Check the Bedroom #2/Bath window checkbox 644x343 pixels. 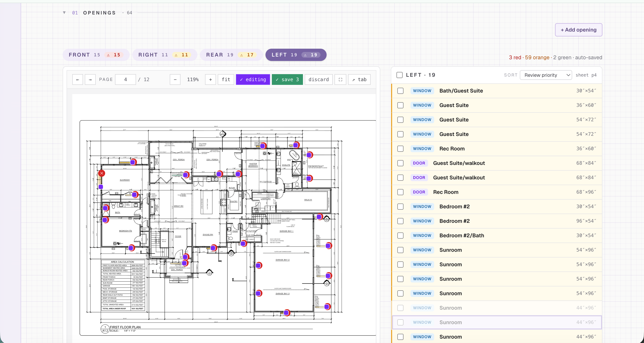(x=400, y=236)
